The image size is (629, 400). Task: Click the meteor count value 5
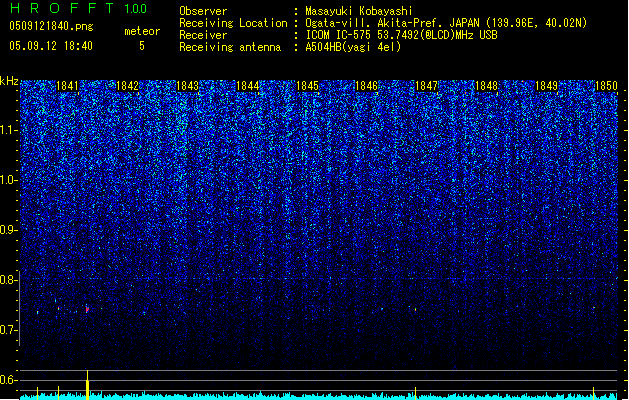coord(142,46)
